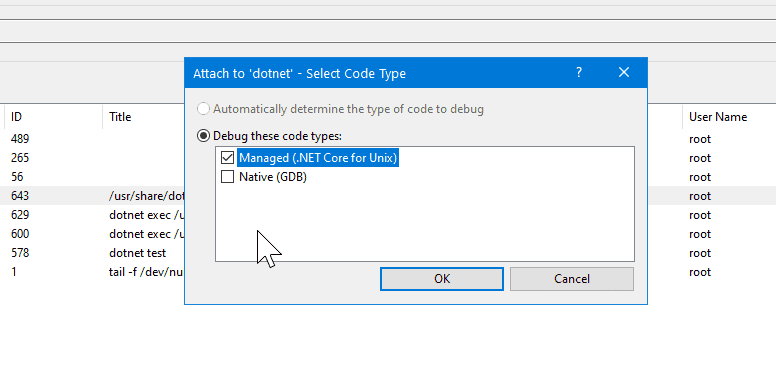The width and height of the screenshot is (776, 381).
Task: Enable the Native (GDB) checkbox
Action: pos(227,177)
